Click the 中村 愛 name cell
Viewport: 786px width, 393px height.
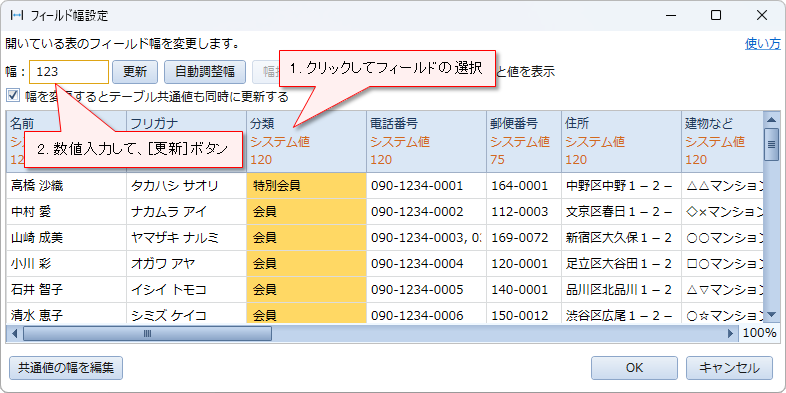tap(66, 212)
